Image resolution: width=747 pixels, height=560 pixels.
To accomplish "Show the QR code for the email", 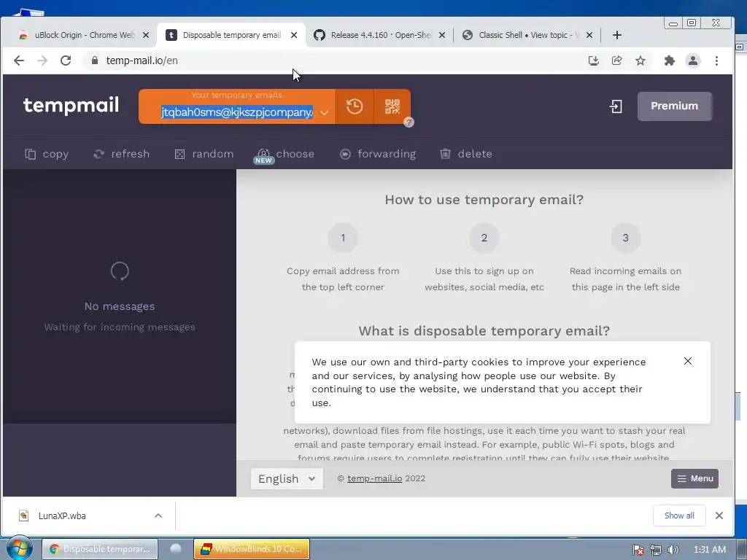I will [x=392, y=106].
